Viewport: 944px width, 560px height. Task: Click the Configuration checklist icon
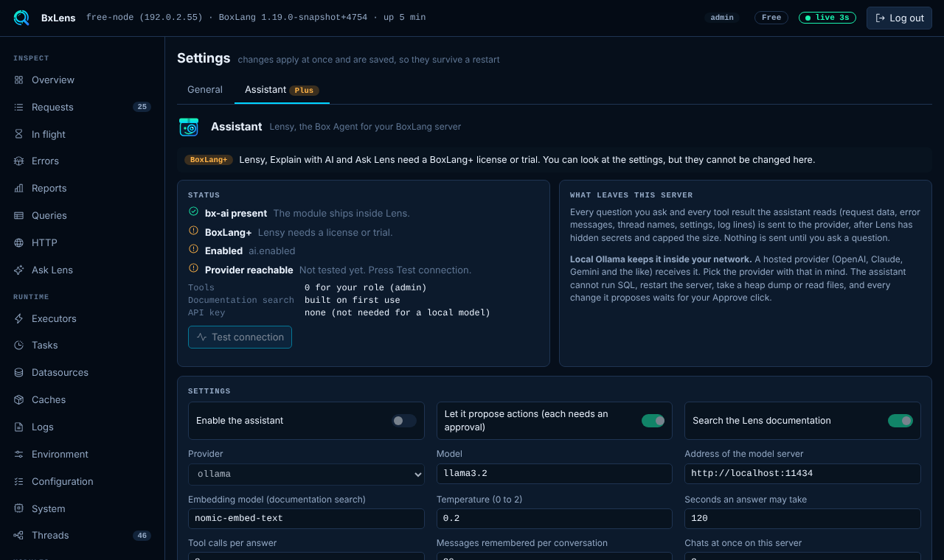click(18, 481)
